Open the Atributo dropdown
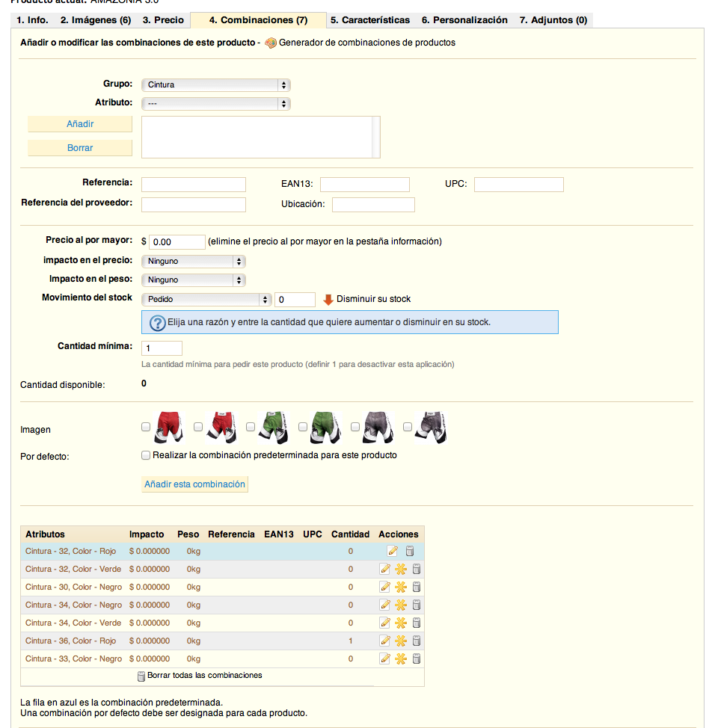712x728 pixels. pos(216,104)
